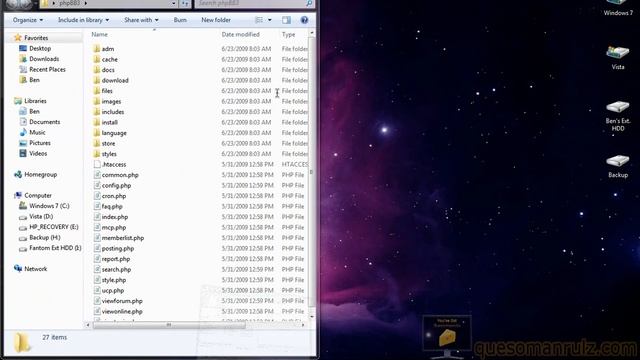Open Ben's Ext. HDD desktop icon
This screenshot has height=360, width=640.
pyautogui.click(x=618, y=116)
